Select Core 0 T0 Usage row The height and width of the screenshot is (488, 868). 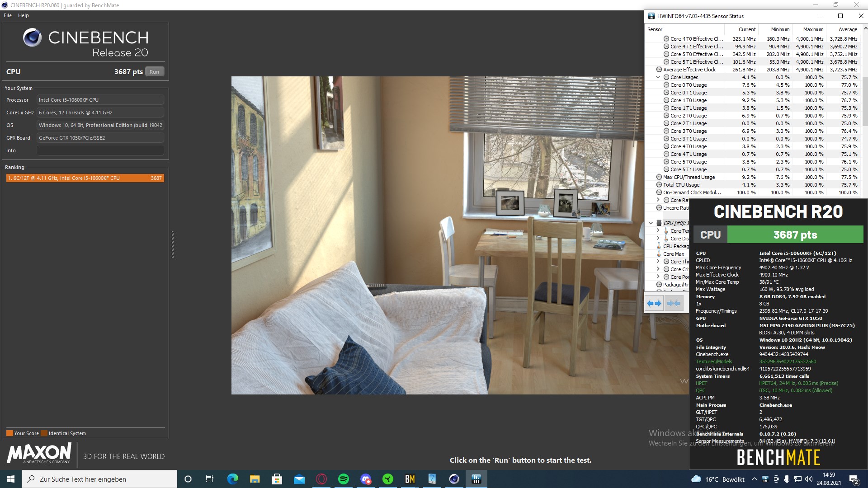[753, 85]
